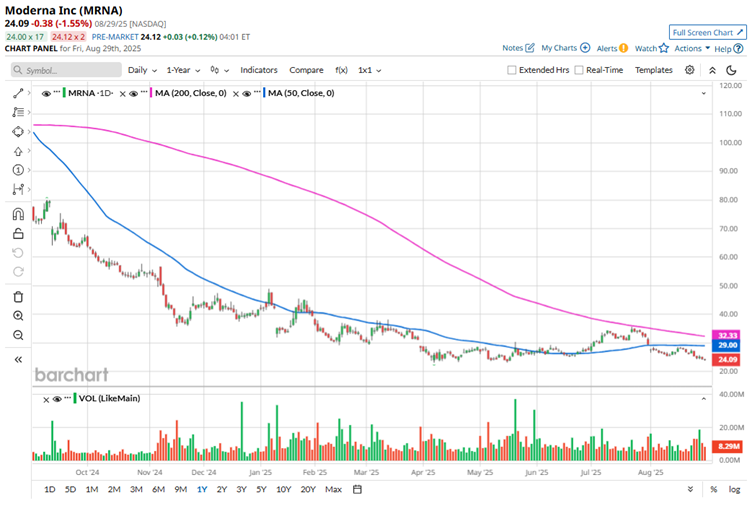
Task: Select the 3M range tab
Action: (x=136, y=489)
